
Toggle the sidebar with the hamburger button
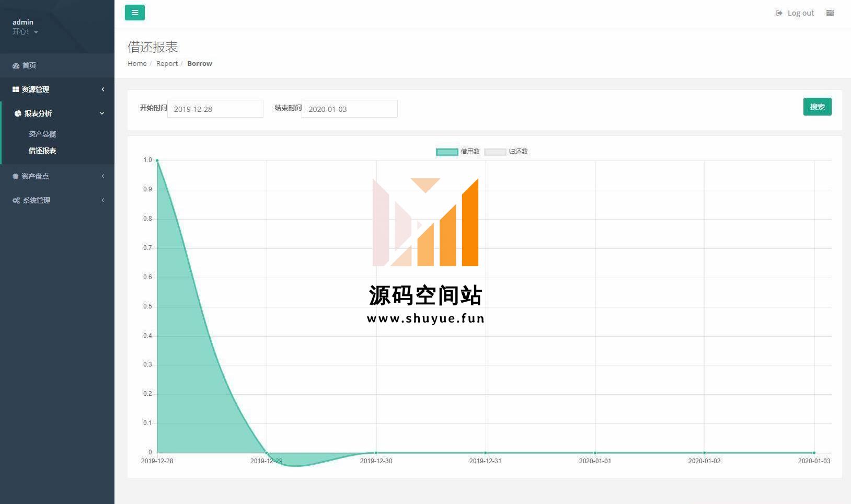pyautogui.click(x=135, y=13)
